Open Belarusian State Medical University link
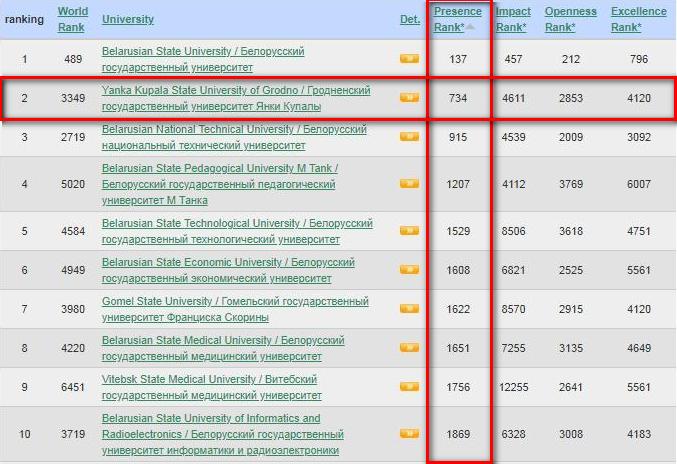This screenshot has height=464, width=677. [x=223, y=348]
